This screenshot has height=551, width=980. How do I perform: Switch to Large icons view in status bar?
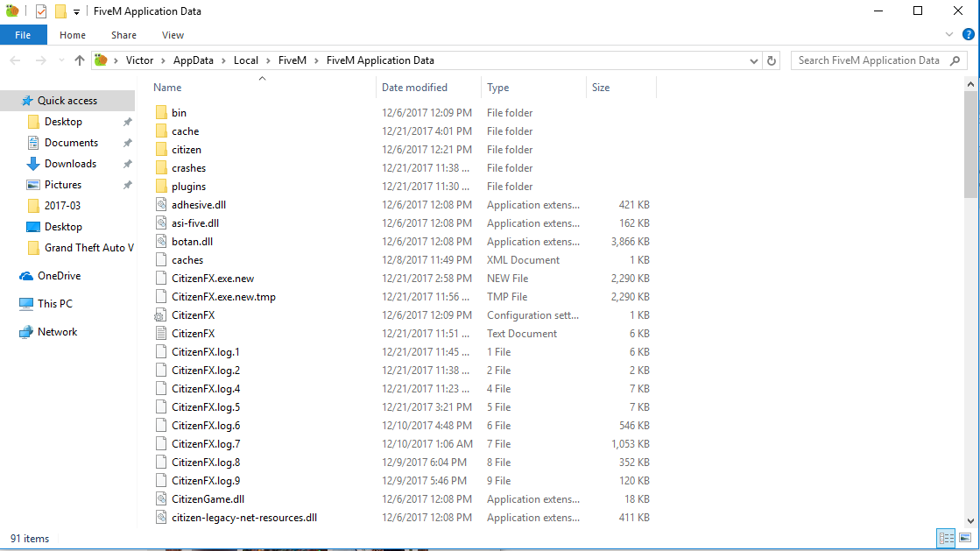click(966, 538)
